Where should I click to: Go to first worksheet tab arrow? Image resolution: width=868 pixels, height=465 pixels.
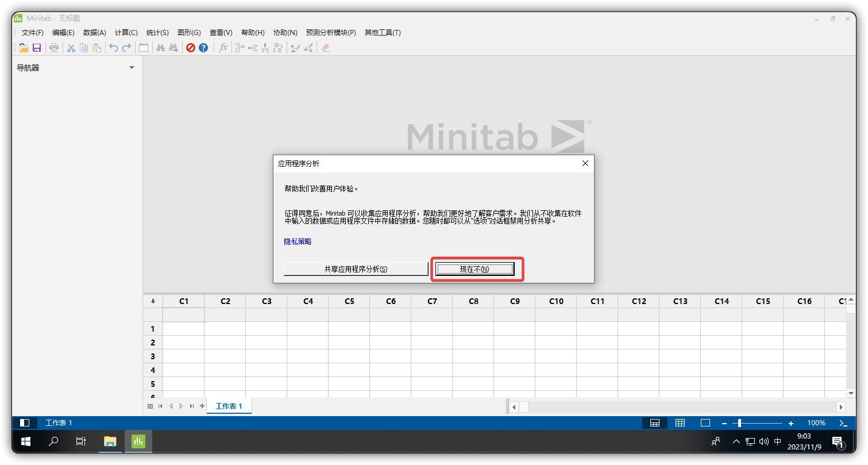pyautogui.click(x=160, y=406)
